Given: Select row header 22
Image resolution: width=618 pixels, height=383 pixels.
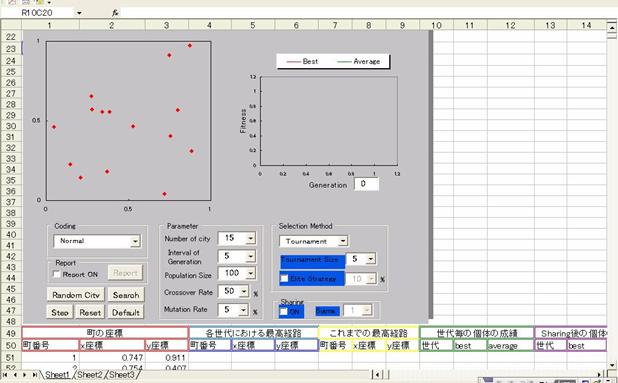Looking at the screenshot, I should pyautogui.click(x=11, y=37).
